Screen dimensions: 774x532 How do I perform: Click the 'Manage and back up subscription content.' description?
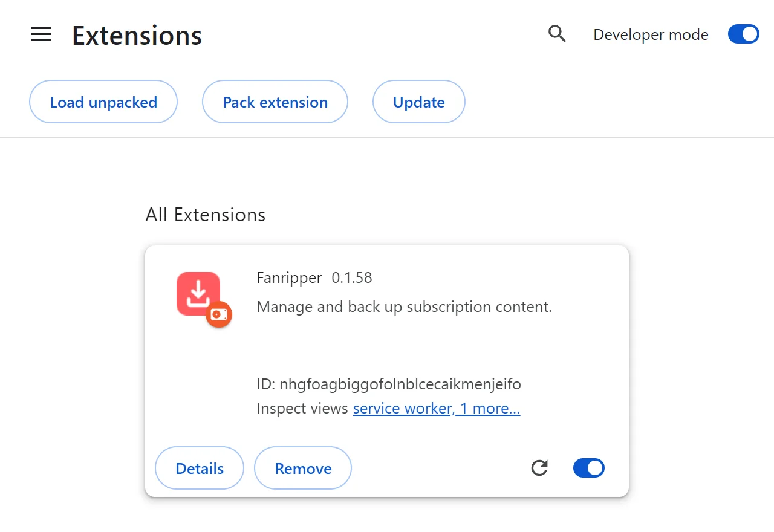405,307
